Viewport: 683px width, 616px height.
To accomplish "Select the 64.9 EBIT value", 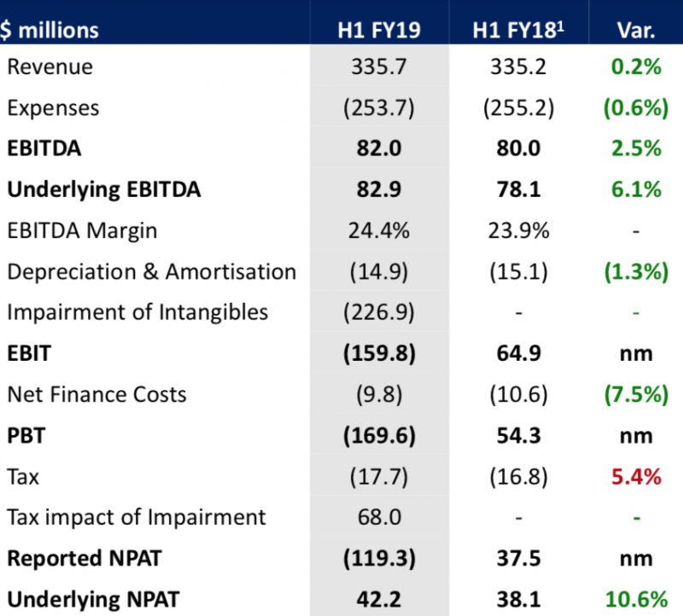I will pyautogui.click(x=518, y=353).
